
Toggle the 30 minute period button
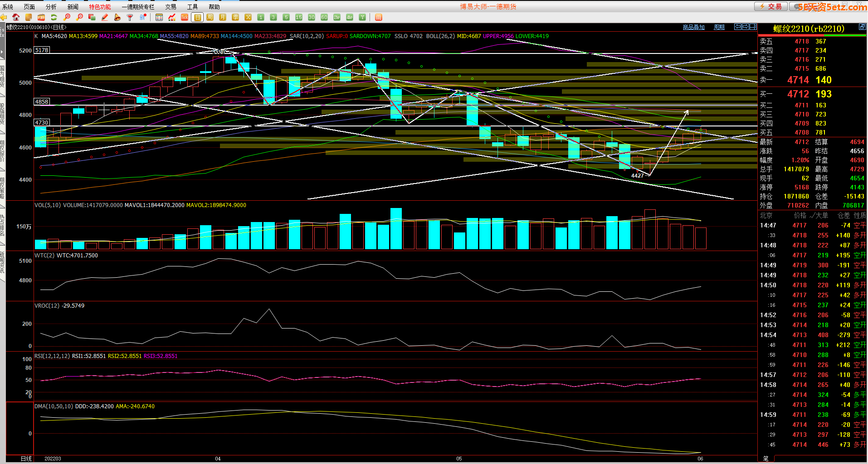pos(312,17)
